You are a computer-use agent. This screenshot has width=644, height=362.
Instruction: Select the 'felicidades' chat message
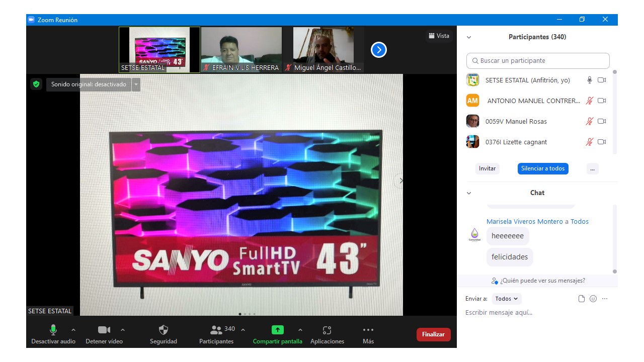click(x=510, y=257)
